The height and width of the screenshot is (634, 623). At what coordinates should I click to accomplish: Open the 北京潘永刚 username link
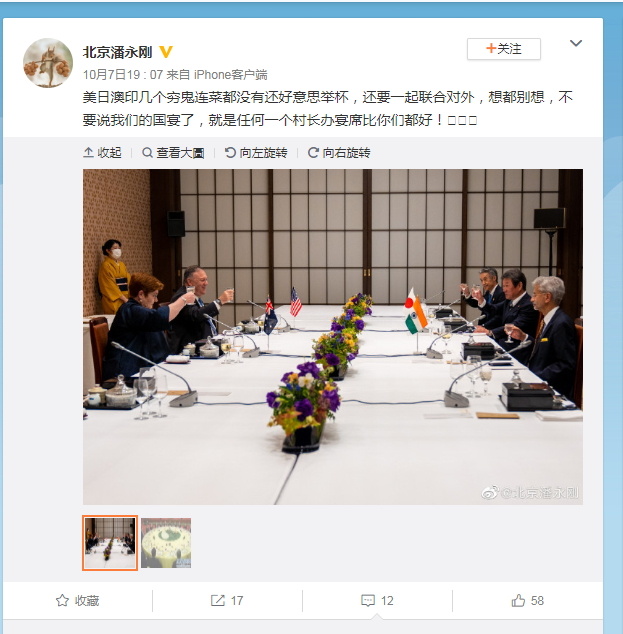pos(117,52)
